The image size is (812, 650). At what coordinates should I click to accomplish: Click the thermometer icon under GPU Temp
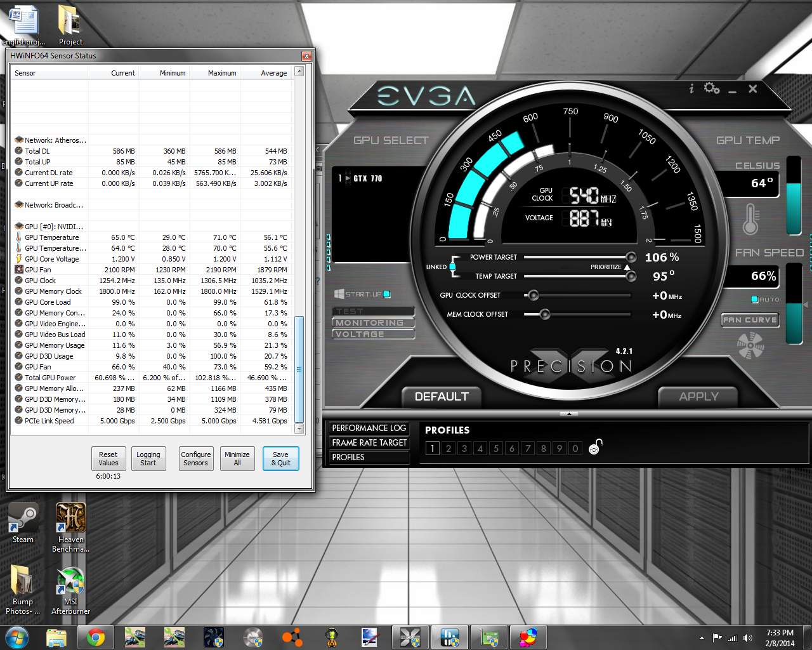coord(751,219)
